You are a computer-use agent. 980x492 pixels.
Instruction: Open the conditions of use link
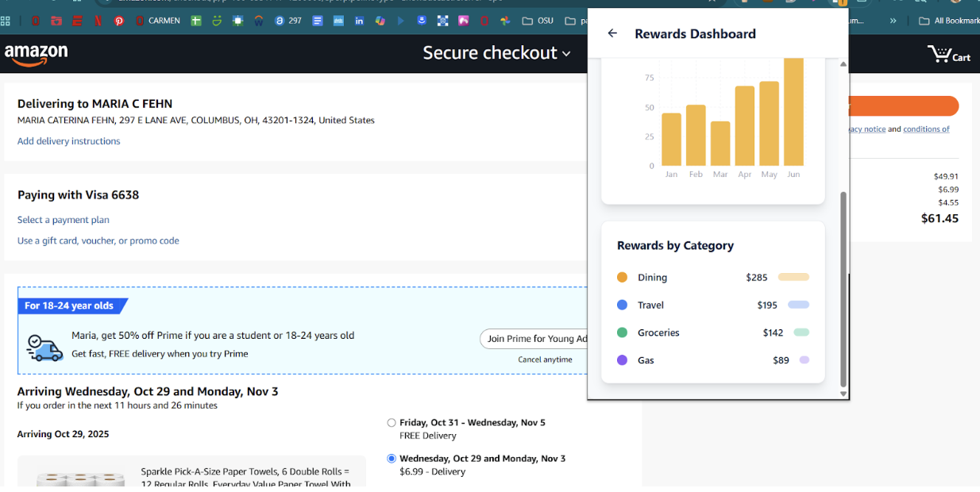926,129
